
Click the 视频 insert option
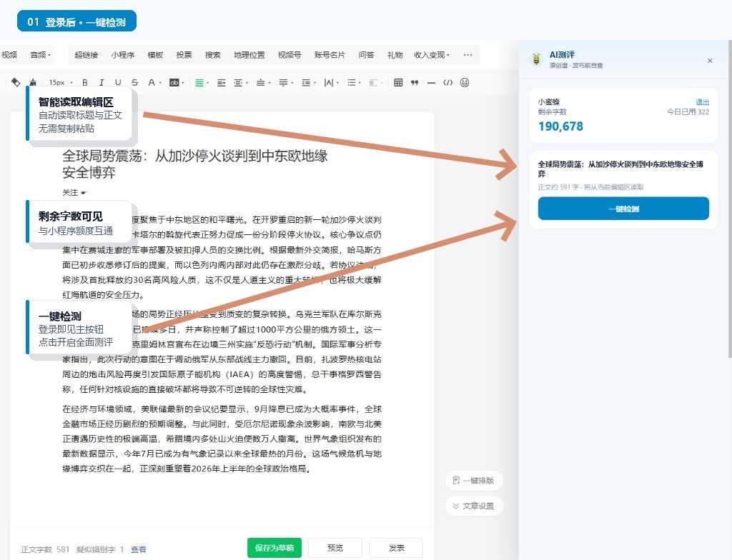9,55
